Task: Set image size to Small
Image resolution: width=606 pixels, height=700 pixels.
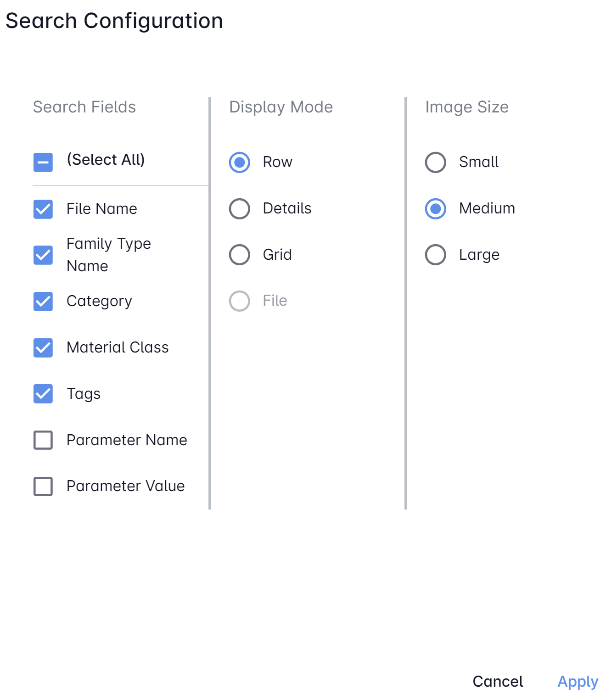Action: click(436, 162)
